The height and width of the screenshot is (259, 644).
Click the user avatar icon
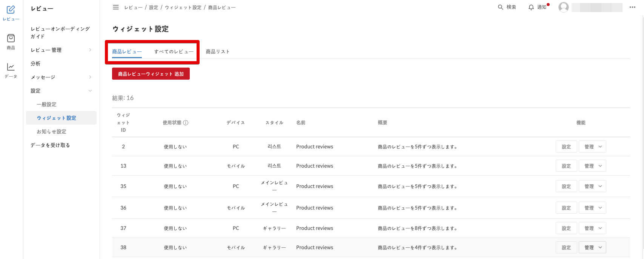coord(564,7)
